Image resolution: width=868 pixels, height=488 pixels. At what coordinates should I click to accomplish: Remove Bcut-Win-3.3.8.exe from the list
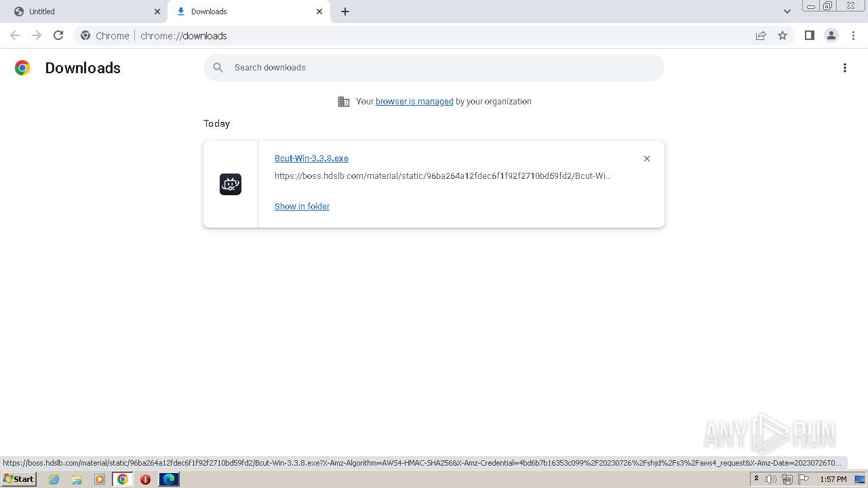(646, 159)
